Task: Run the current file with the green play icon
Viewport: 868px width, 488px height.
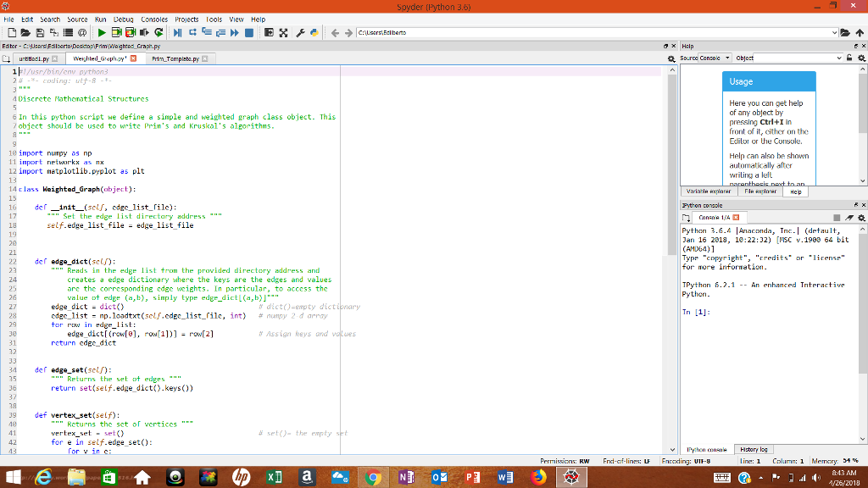Action: 103,32
